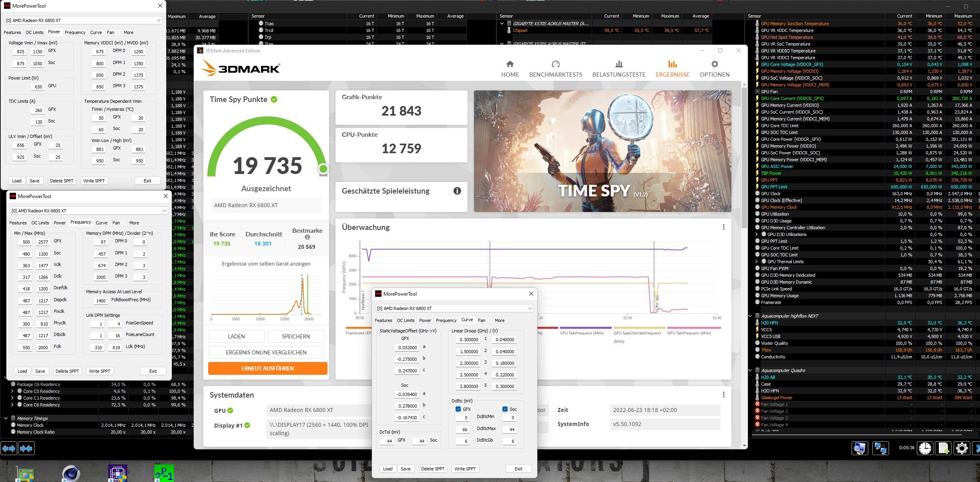Screen dimensions: 980x482
Task: Click ERGEBNIS ONLINE VERGLEICHEN button
Action: pyautogui.click(x=266, y=352)
